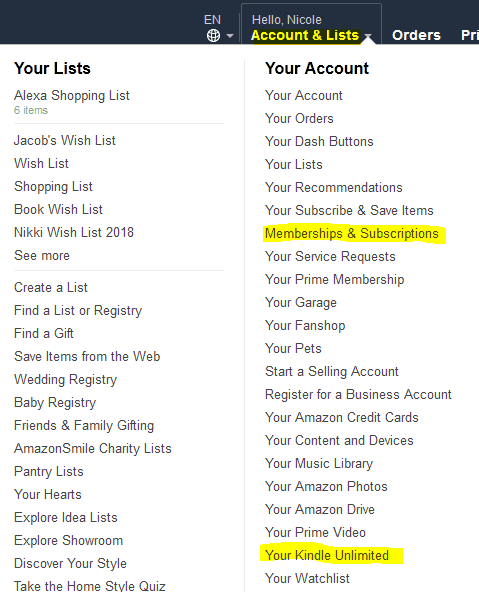Open the Account & Lists dropdown

305,35
